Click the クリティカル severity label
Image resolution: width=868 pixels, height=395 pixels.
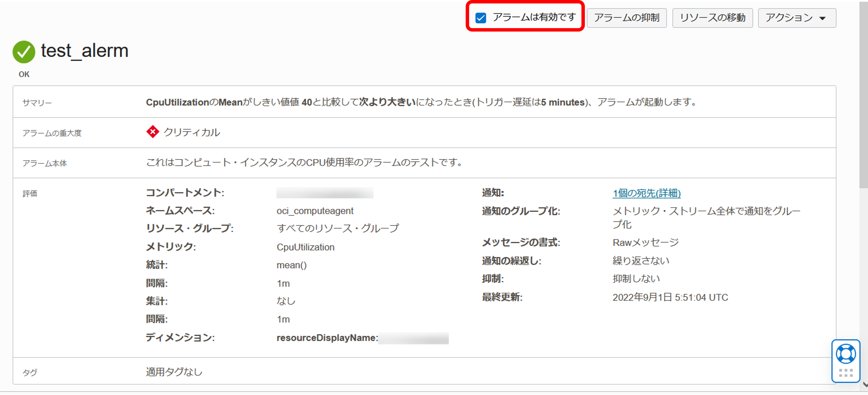(192, 132)
